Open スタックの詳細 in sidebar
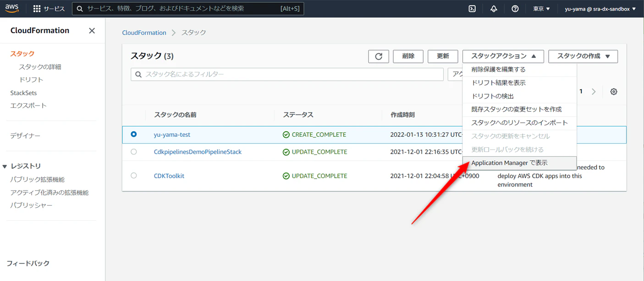Viewport: 644px width, 281px height. pyautogui.click(x=40, y=67)
